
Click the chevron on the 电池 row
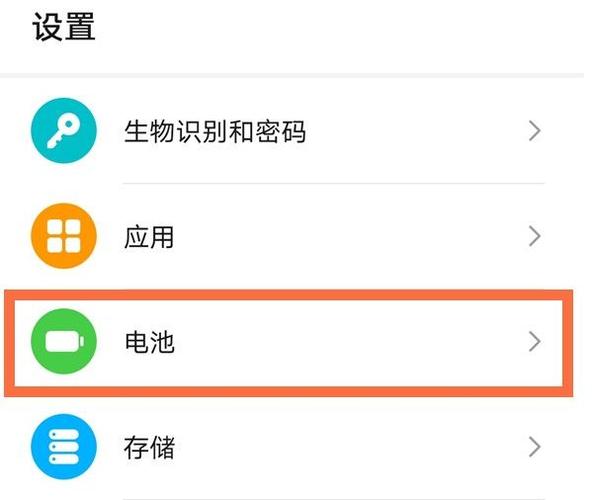coord(535,342)
